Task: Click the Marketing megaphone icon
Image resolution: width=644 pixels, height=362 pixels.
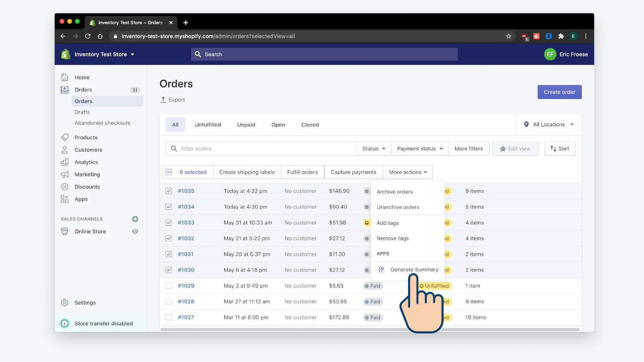Action: [x=64, y=175]
